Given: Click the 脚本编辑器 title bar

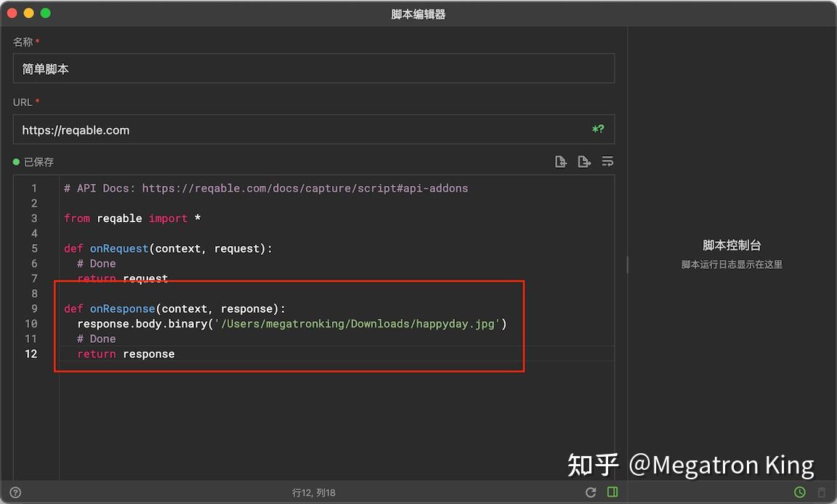Looking at the screenshot, I should [418, 13].
